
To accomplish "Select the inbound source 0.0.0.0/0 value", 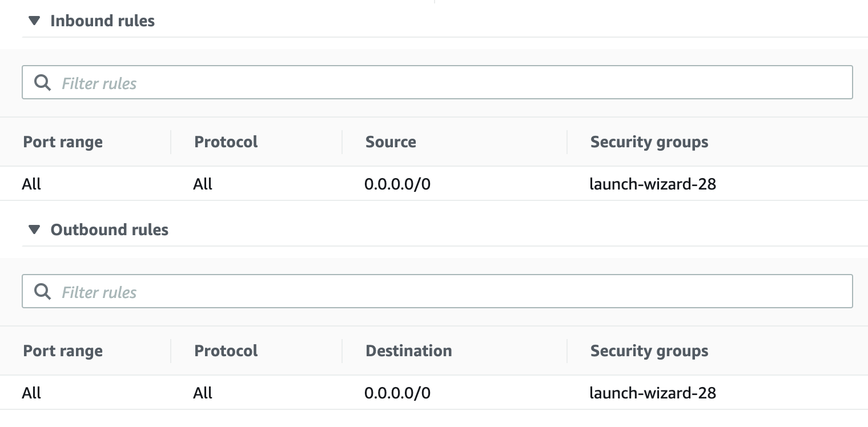I will [397, 184].
